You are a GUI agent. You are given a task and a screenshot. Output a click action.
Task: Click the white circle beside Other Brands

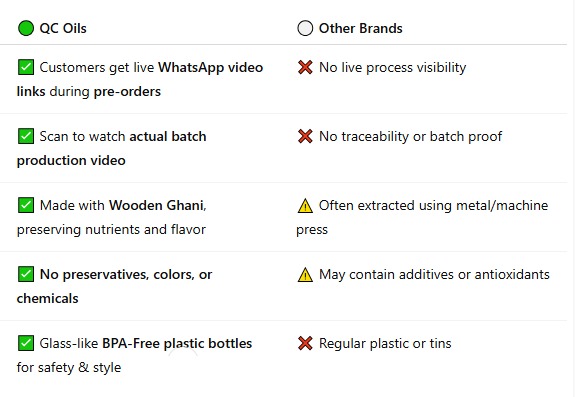pyautogui.click(x=305, y=28)
